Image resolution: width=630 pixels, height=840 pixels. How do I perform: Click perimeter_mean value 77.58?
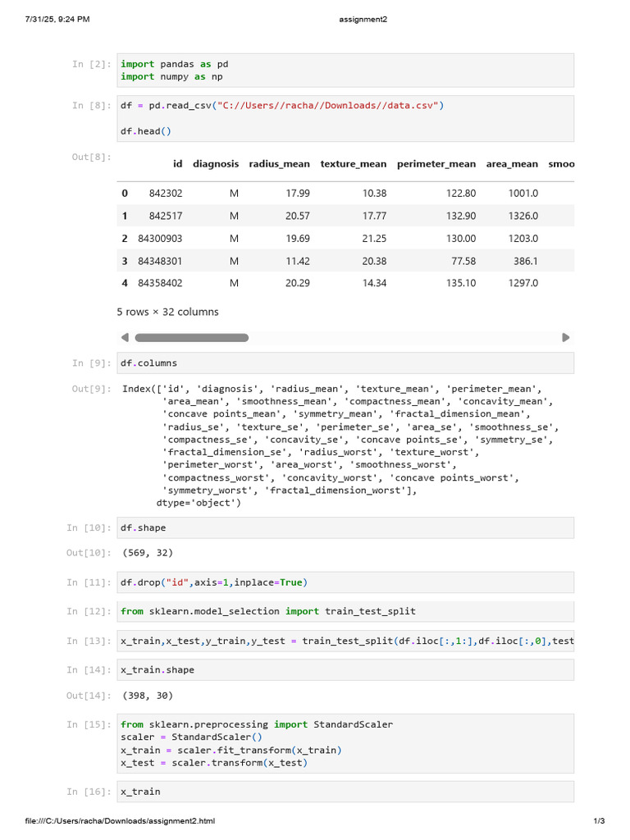click(464, 262)
